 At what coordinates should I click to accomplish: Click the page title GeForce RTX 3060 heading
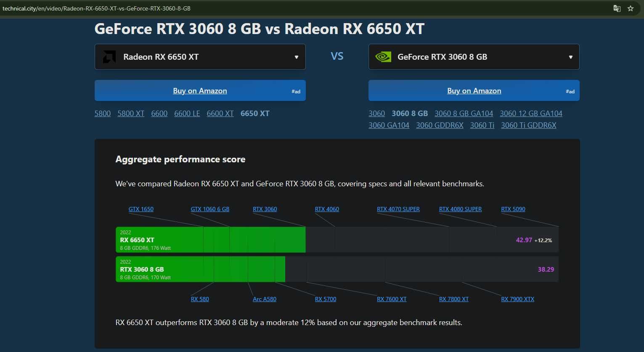point(260,29)
